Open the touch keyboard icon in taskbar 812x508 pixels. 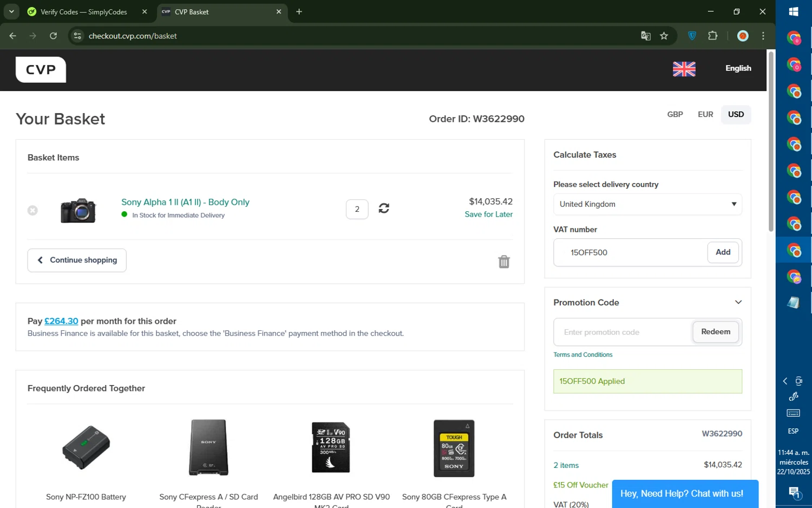click(x=794, y=413)
